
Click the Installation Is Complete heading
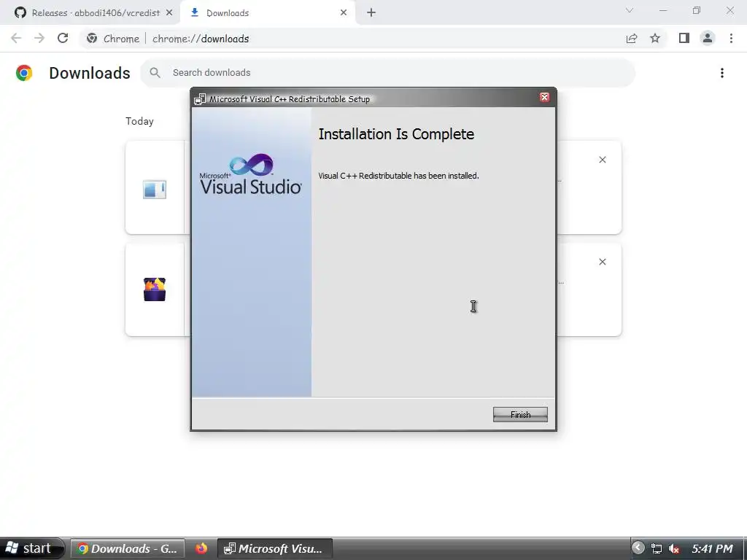click(396, 134)
